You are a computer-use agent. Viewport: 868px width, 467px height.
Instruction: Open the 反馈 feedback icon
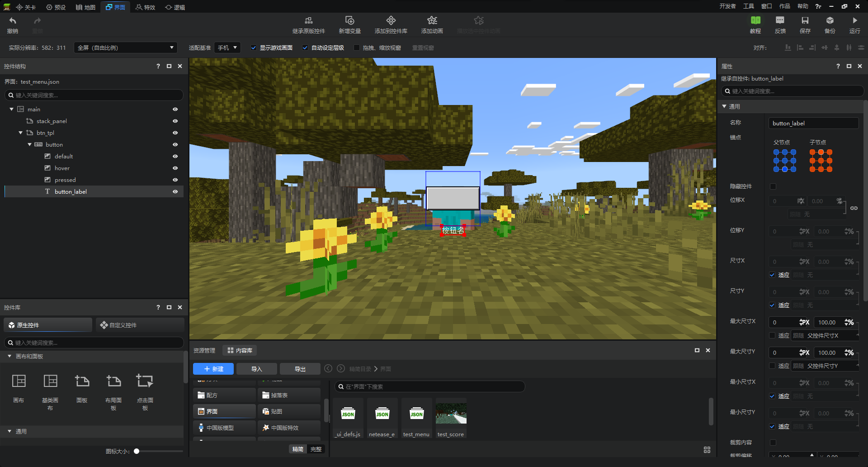780,20
